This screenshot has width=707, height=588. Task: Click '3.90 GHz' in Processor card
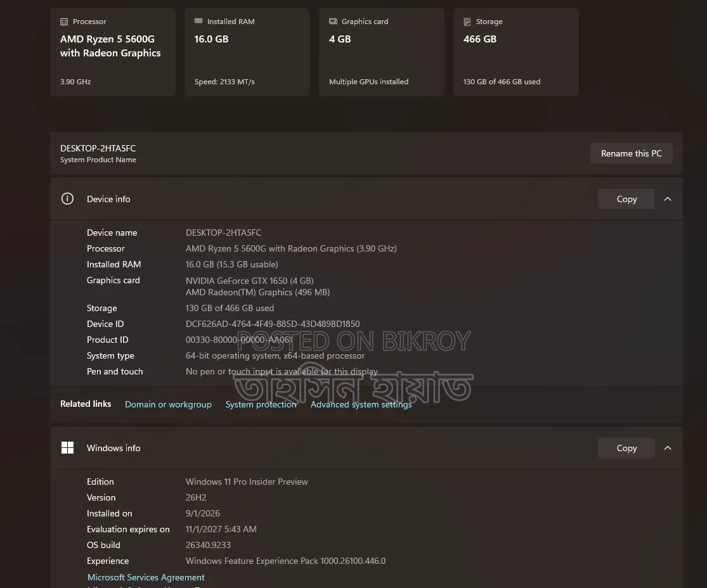tap(75, 82)
